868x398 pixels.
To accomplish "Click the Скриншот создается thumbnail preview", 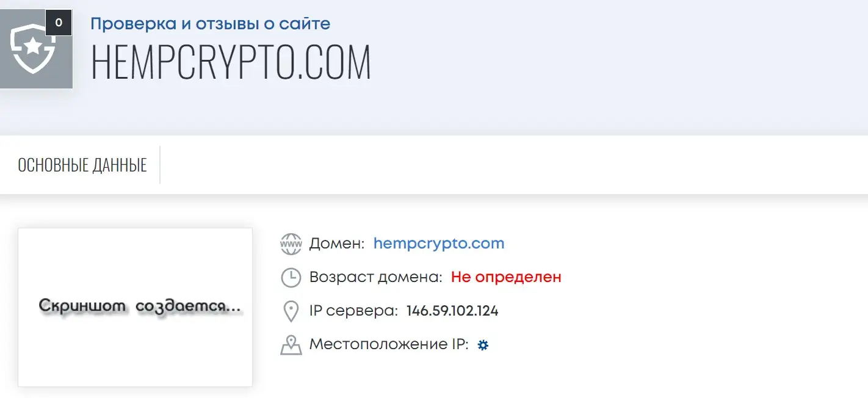I will 135,307.
